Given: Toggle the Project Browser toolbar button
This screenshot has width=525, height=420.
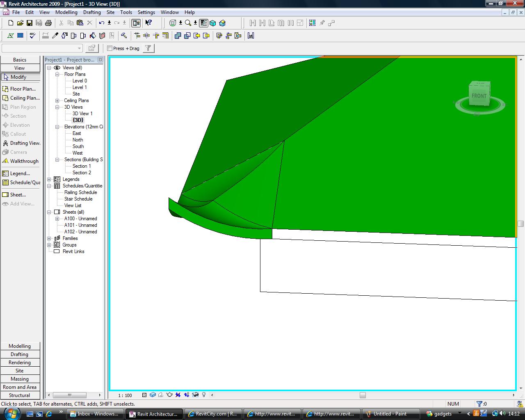Looking at the screenshot, I should click(x=136, y=23).
